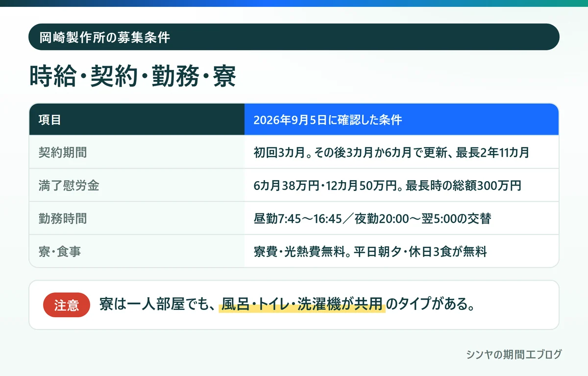Select the cell 6カ月38万円・12カ月50万円

(401, 186)
